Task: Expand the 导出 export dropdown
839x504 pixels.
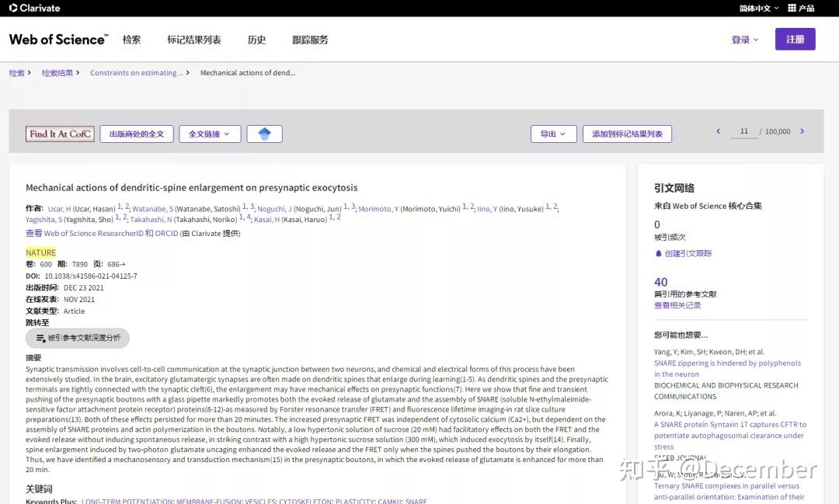Action: point(554,133)
